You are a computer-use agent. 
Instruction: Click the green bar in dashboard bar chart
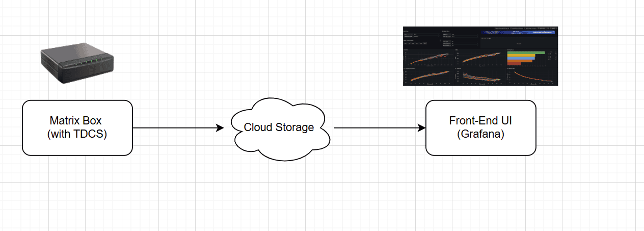(x=526, y=52)
